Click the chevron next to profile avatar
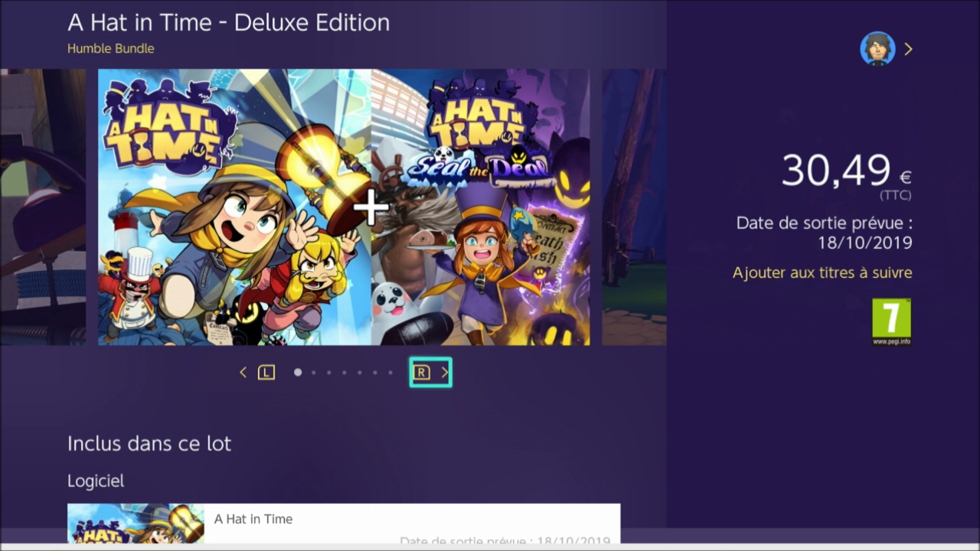 [908, 49]
